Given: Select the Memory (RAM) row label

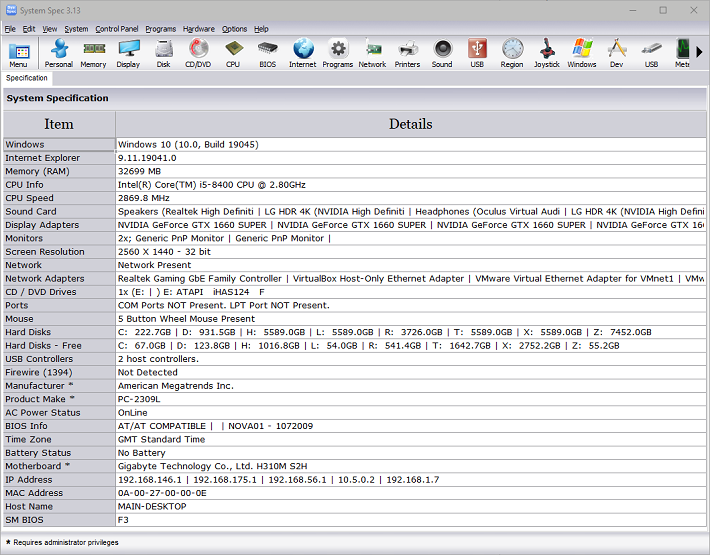Looking at the screenshot, I should [x=59, y=171].
